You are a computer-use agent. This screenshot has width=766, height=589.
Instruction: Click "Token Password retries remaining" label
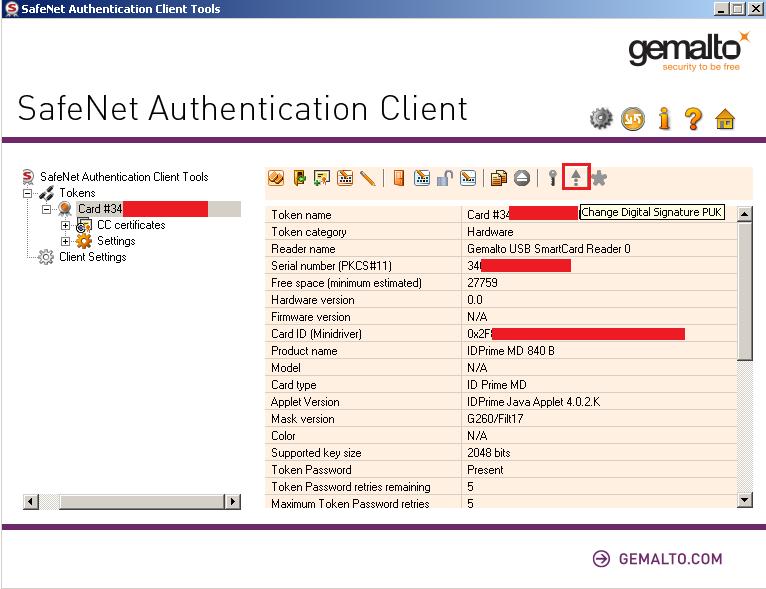tap(351, 487)
